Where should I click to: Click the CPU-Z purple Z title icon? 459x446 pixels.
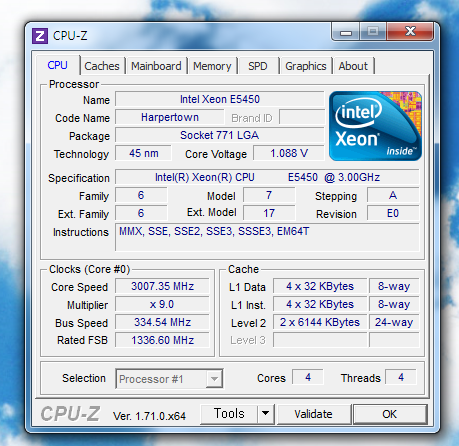40,36
